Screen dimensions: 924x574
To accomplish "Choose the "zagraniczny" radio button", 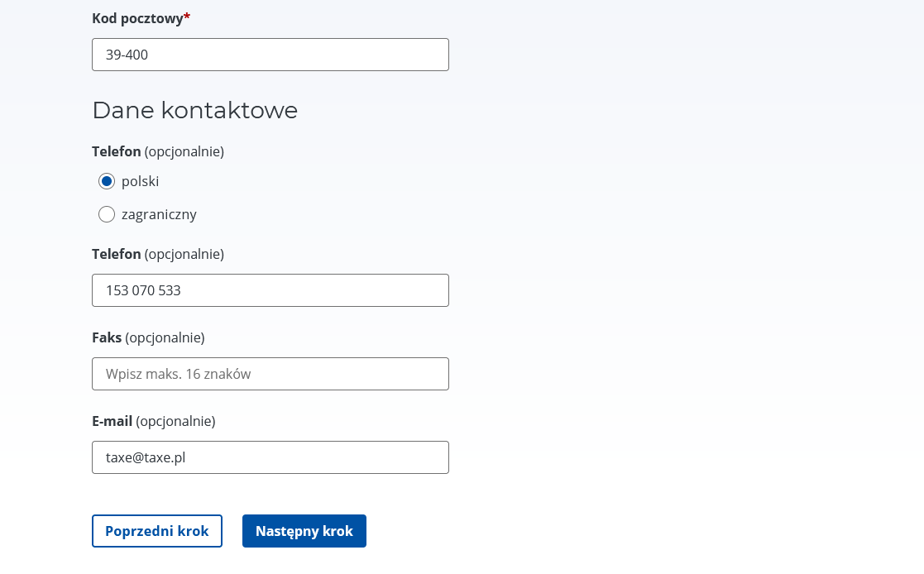I will click(107, 214).
